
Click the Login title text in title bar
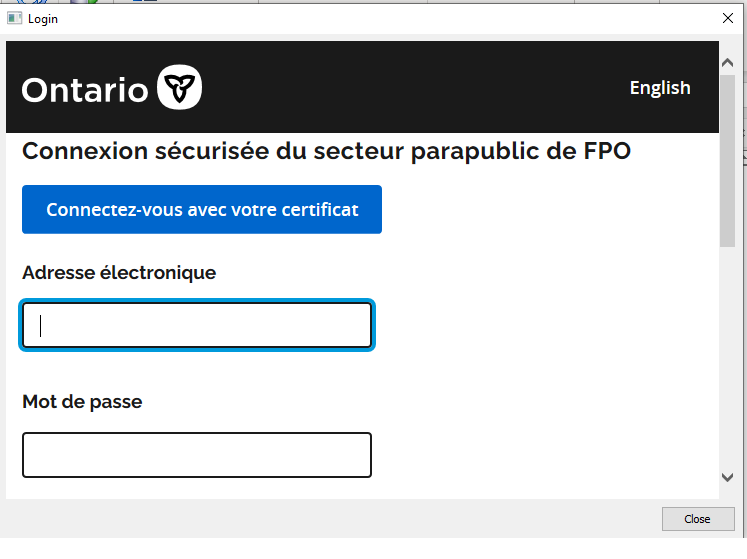43,19
